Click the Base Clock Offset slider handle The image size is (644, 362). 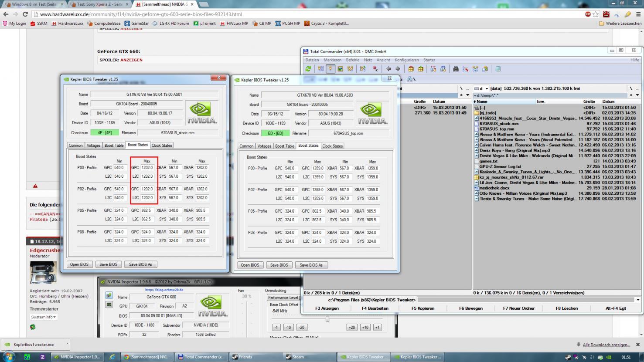pyautogui.click(x=327, y=319)
